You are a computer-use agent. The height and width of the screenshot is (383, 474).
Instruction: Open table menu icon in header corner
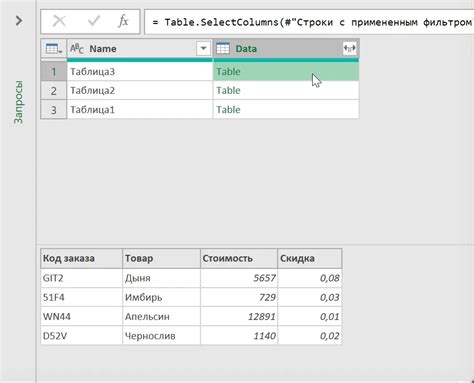pyautogui.click(x=54, y=49)
